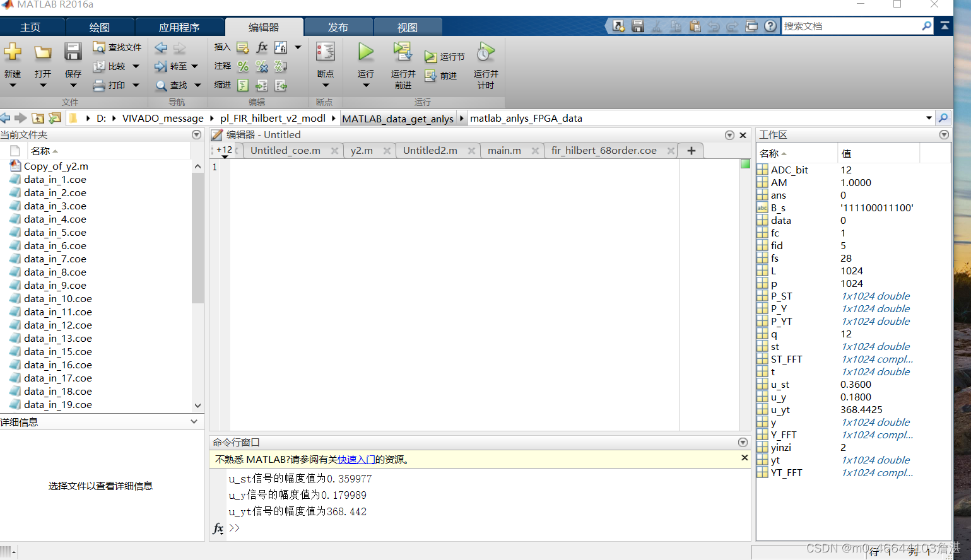Viewport: 971px width, 560px height.
Task: Click the New file icon
Action: click(x=13, y=52)
